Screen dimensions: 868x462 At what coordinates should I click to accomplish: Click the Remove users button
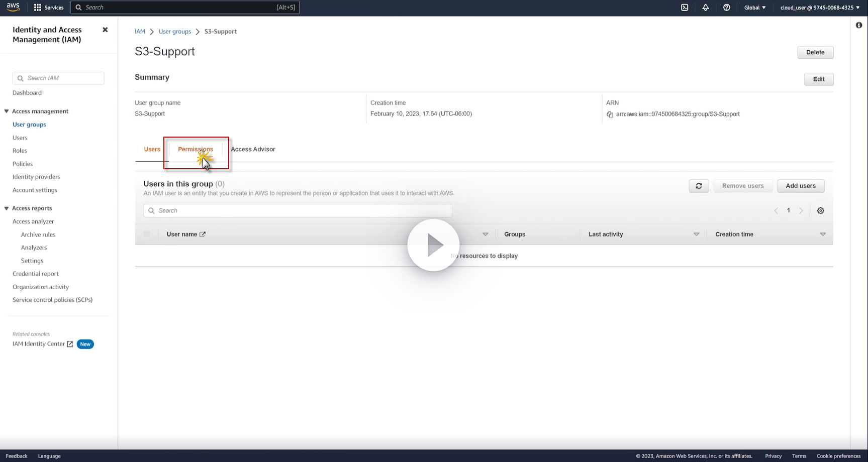tap(743, 186)
